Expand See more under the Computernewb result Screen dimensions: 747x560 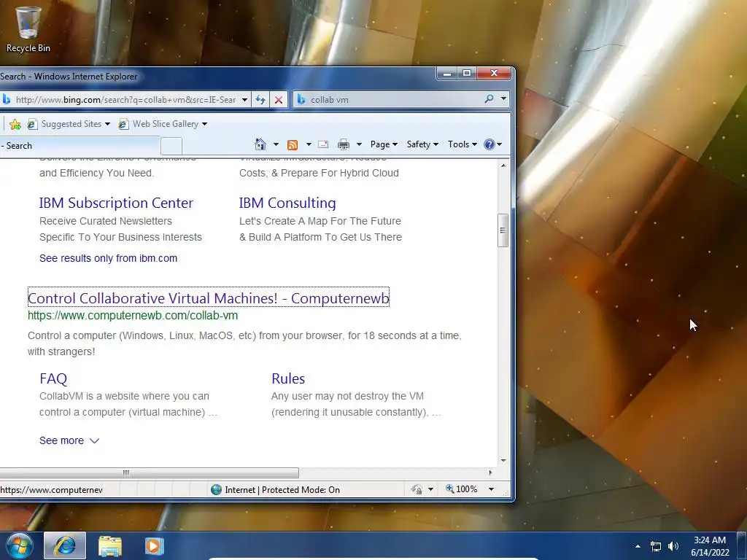[x=69, y=440]
